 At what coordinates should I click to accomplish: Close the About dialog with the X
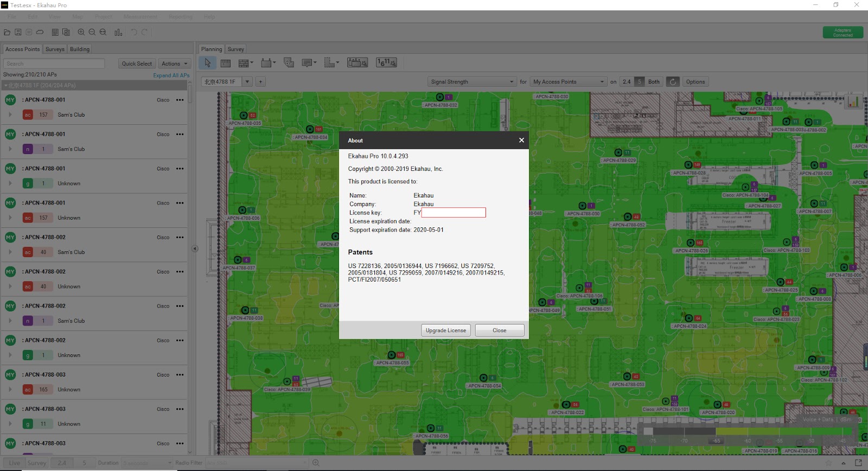pos(521,140)
